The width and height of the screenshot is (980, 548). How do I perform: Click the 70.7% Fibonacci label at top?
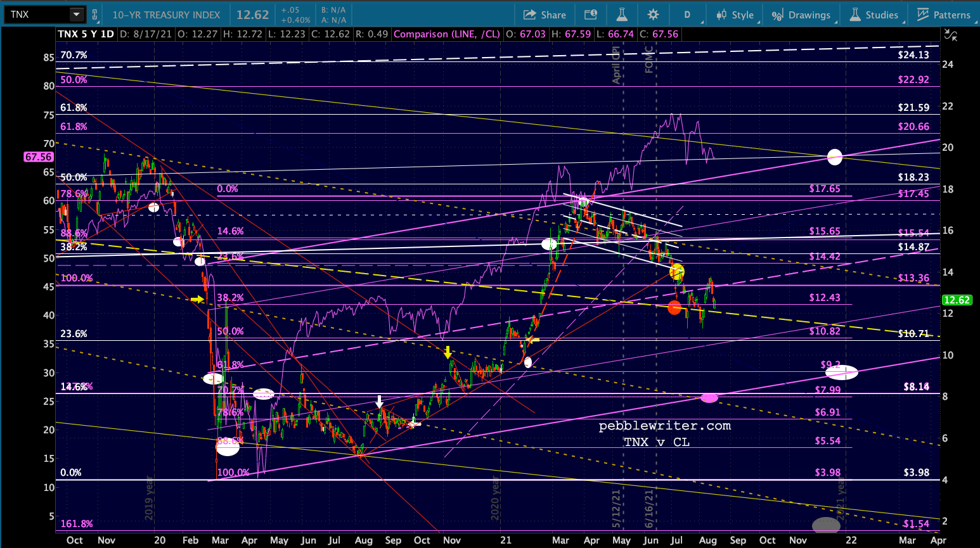tap(74, 55)
